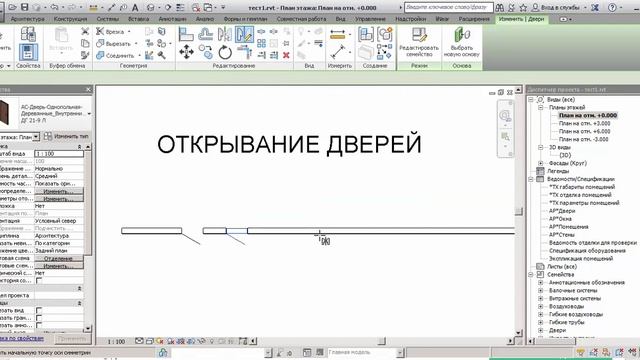Click the drawing area horizontal scrollbar thumb
Screen dimensions: 640x360
pos(382,341)
